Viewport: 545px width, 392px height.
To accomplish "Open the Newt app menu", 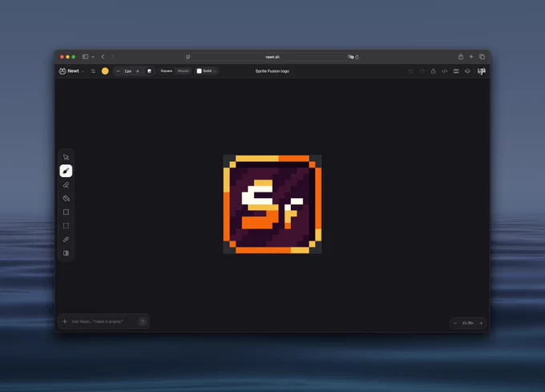I will pyautogui.click(x=71, y=71).
